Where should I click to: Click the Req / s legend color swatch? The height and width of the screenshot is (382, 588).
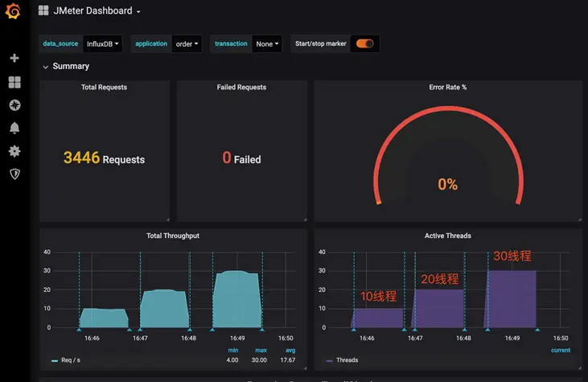[x=55, y=360]
